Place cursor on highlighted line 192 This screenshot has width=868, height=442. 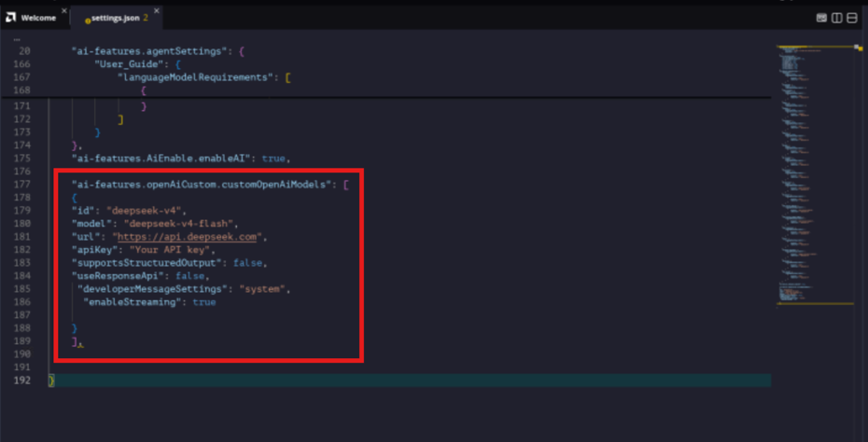(410, 380)
